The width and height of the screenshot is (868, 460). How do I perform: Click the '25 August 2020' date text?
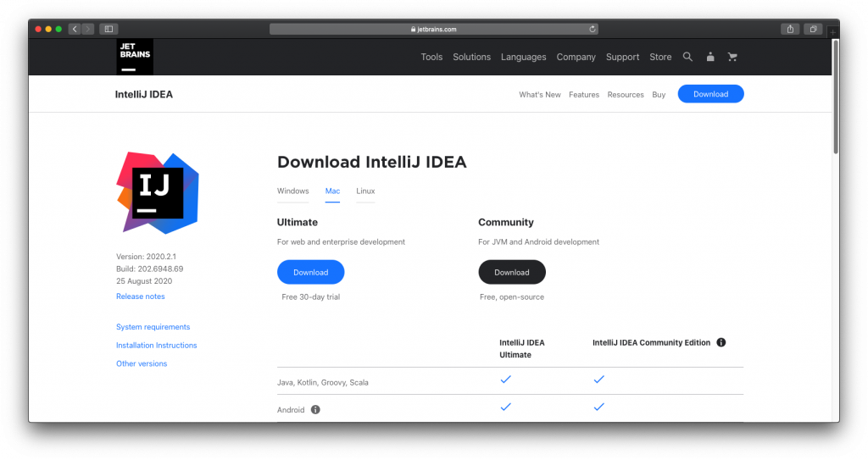click(x=144, y=281)
